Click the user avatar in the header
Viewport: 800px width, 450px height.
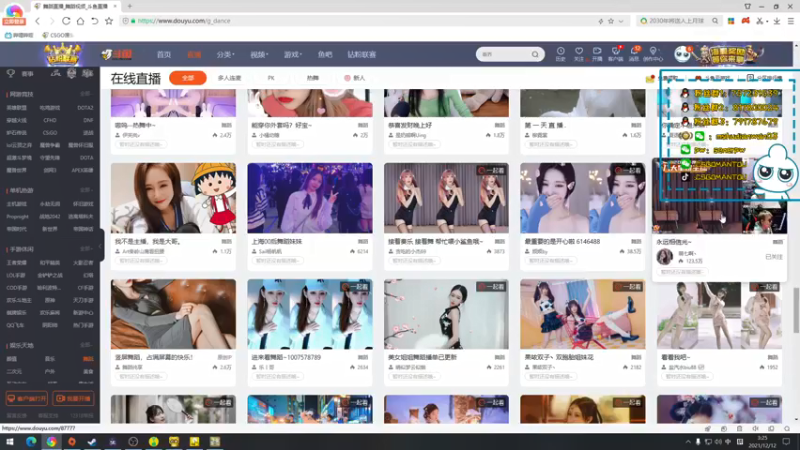(x=682, y=54)
